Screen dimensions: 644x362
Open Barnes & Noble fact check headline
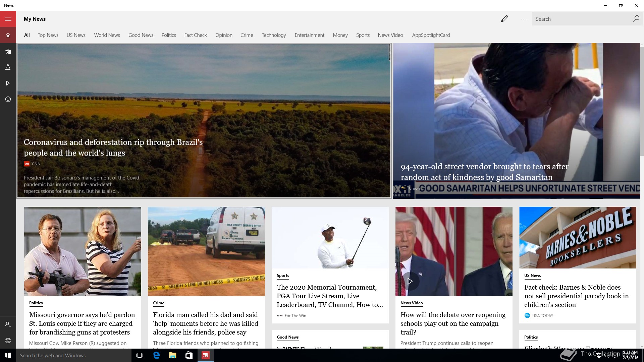point(577,296)
